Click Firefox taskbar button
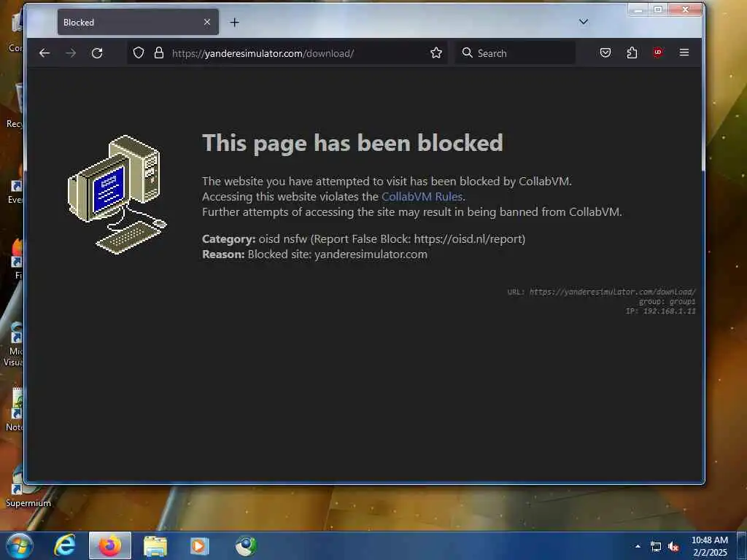Viewport: 747px width, 560px height. [110, 545]
